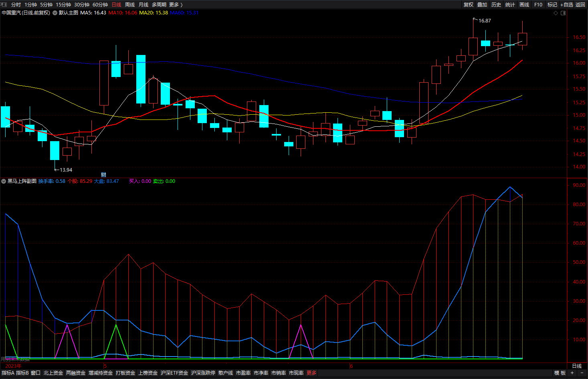Expand the 更多 periods menu
The width and height of the screenshot is (588, 379).
(x=176, y=4)
